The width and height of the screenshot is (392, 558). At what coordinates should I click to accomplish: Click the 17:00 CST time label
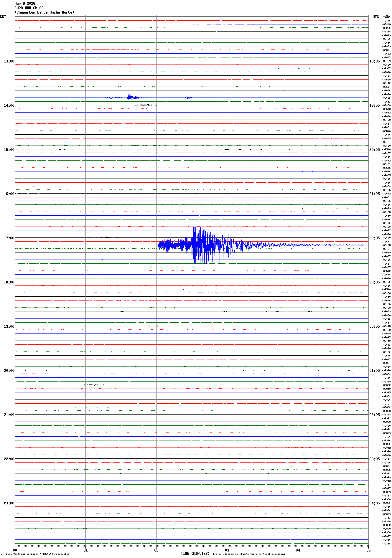click(x=9, y=238)
